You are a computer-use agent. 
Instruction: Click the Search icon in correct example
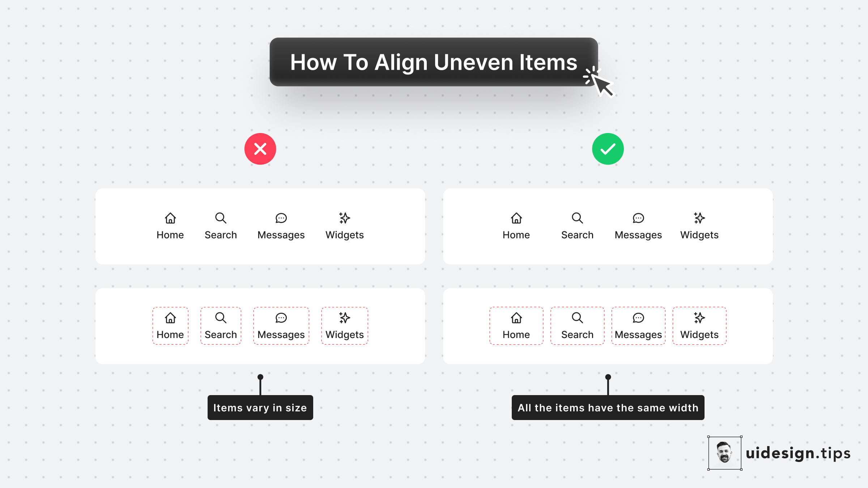tap(576, 218)
